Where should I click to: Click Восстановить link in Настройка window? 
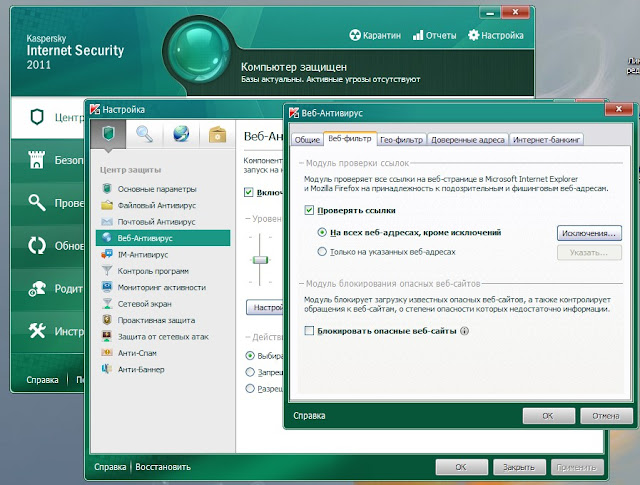[163, 467]
